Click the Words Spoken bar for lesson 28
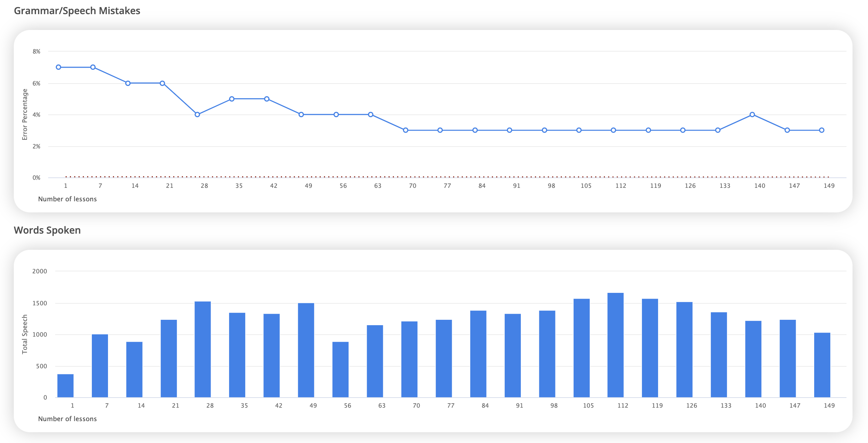The height and width of the screenshot is (443, 868). click(203, 349)
